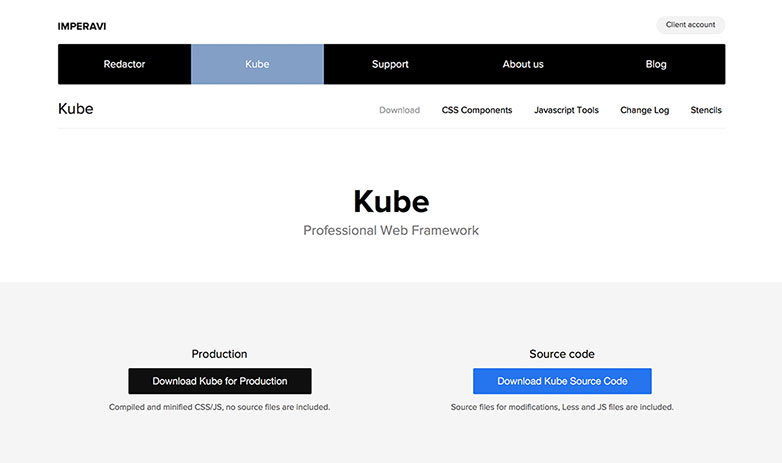Open the Client account button
Screen dimensions: 782x463
click(690, 25)
